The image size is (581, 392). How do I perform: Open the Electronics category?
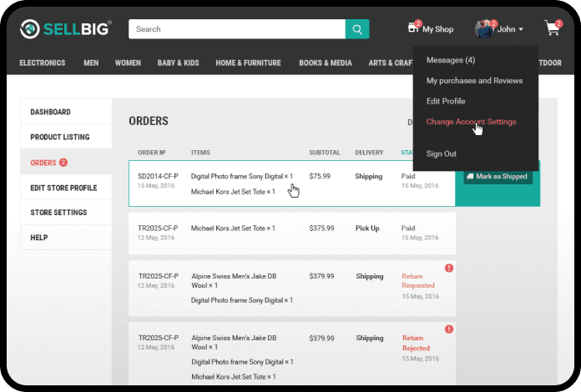click(x=43, y=63)
